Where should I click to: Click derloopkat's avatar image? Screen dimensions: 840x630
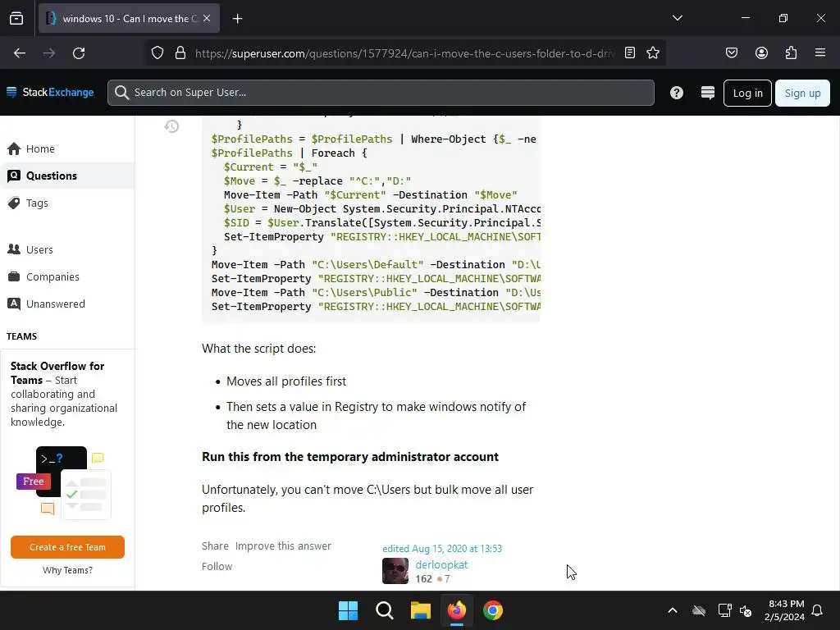tap(395, 571)
